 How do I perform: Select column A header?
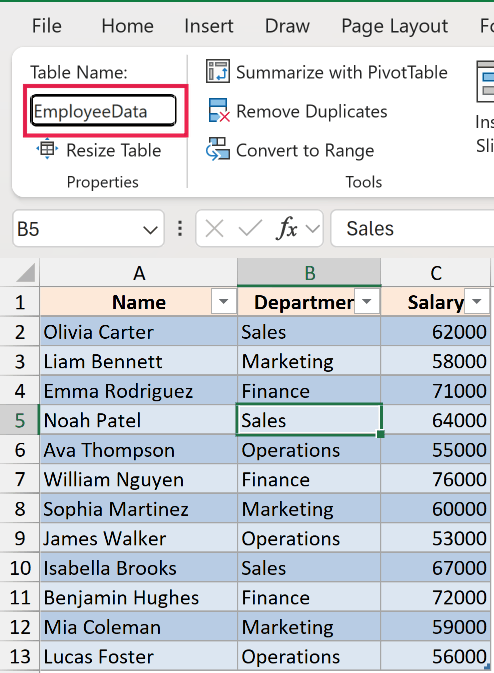point(138,273)
